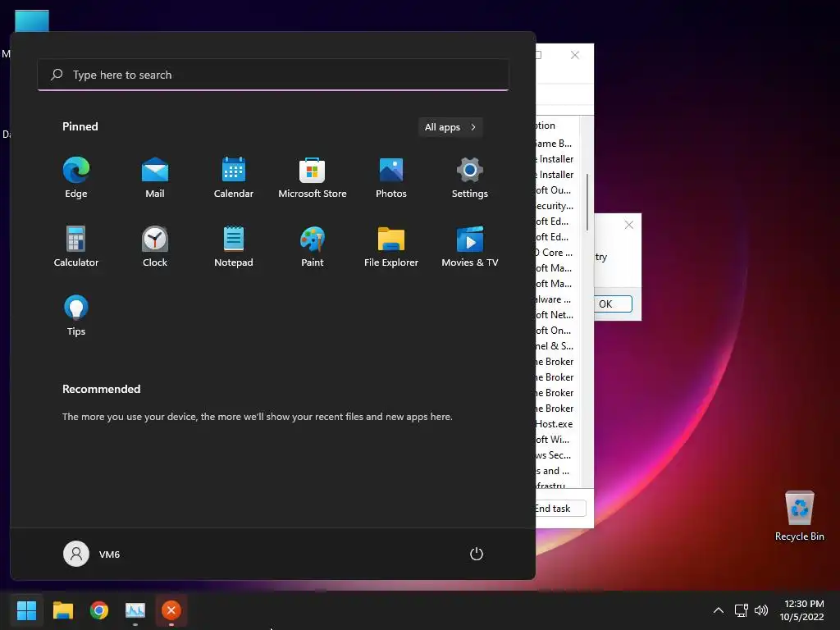The width and height of the screenshot is (840, 630).
Task: Open the Paint app
Action: pos(313,247)
